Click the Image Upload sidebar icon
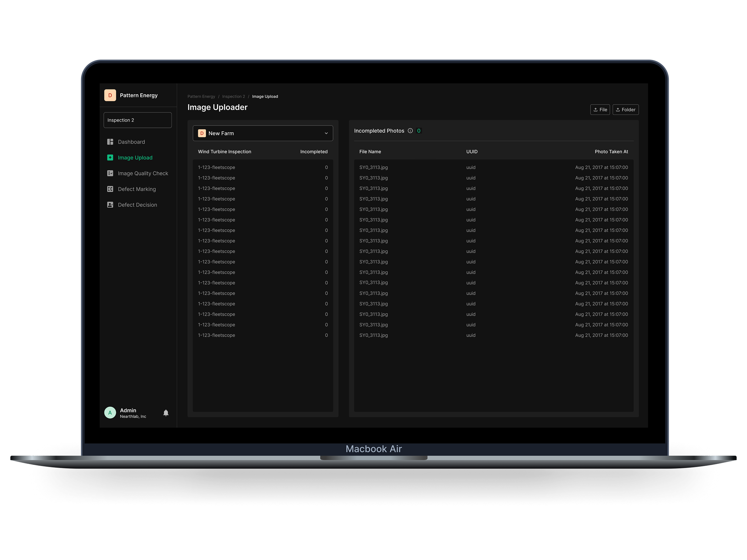This screenshot has width=747, height=560. 110,157
